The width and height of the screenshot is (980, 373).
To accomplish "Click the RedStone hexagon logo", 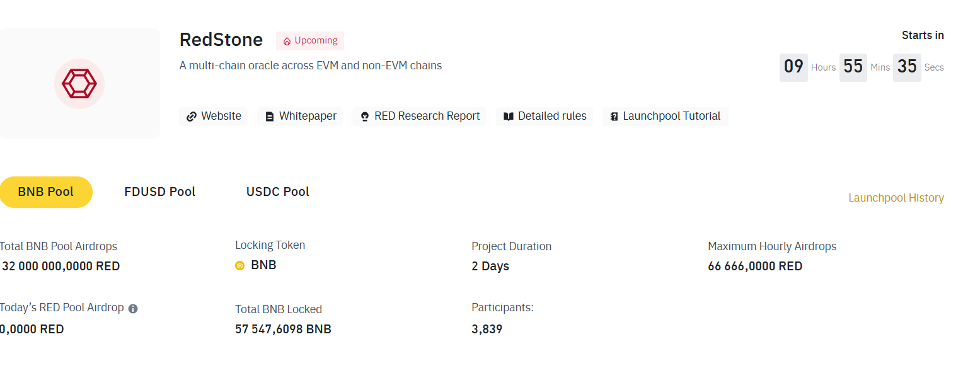I will click(79, 84).
